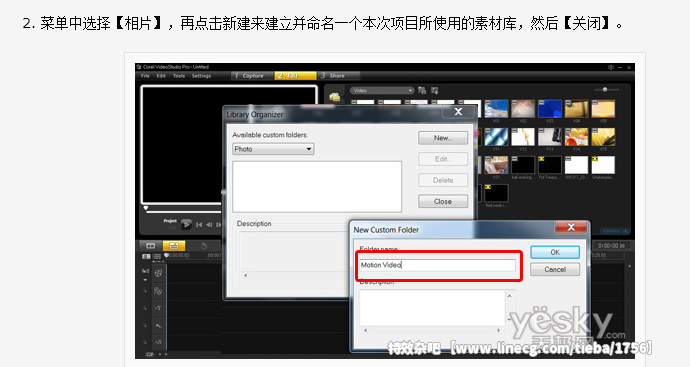
Task: Click the Music Track icon
Action: [x=158, y=341]
